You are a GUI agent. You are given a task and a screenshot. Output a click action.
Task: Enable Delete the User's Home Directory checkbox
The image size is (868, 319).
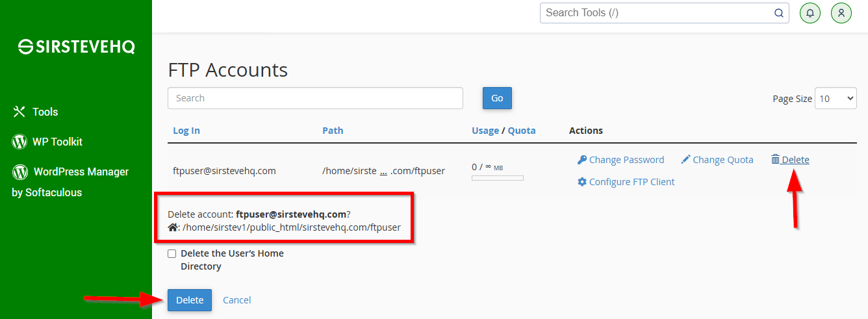[172, 253]
